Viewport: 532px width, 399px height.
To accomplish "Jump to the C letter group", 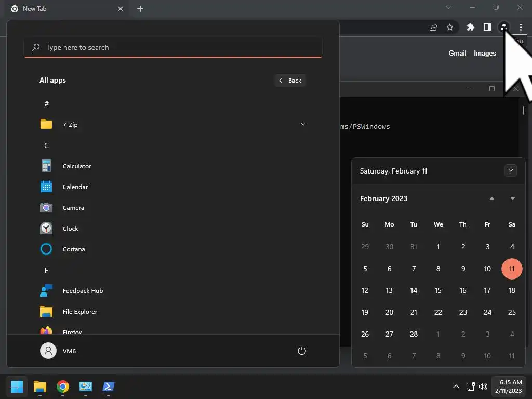I will coord(46,145).
